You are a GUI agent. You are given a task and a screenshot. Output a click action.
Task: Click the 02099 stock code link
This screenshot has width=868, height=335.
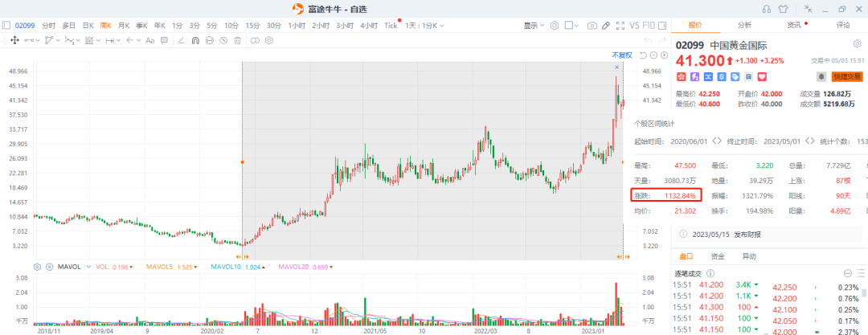pyautogui.click(x=26, y=26)
